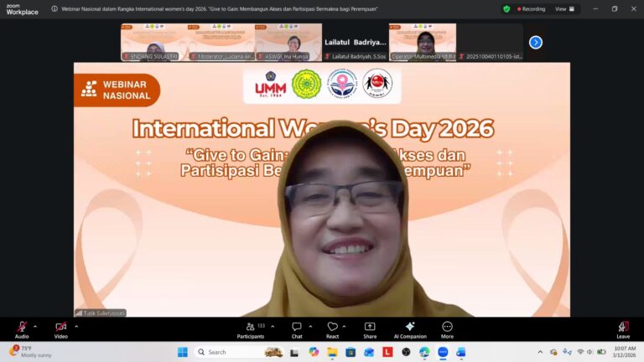Click the Share screen button

pyautogui.click(x=370, y=329)
